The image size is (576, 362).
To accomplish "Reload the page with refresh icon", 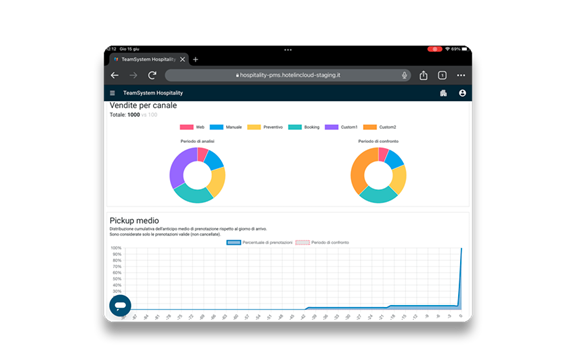I will click(x=152, y=75).
